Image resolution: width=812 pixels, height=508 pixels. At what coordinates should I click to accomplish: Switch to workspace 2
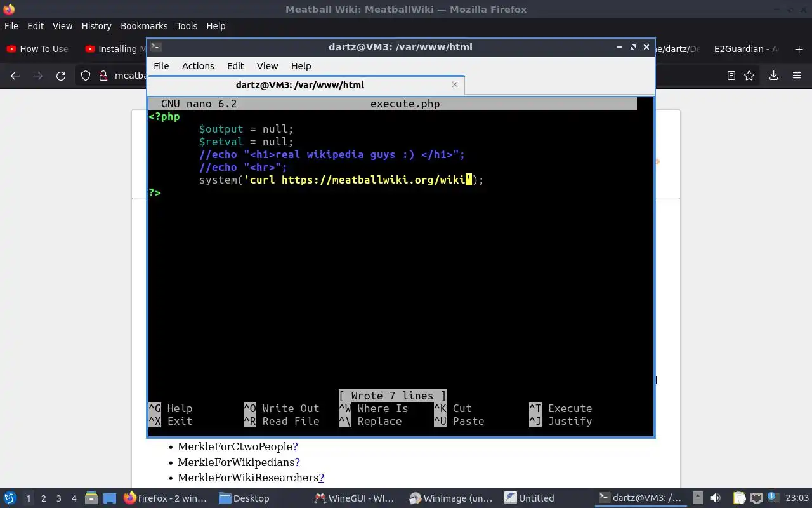point(44,498)
